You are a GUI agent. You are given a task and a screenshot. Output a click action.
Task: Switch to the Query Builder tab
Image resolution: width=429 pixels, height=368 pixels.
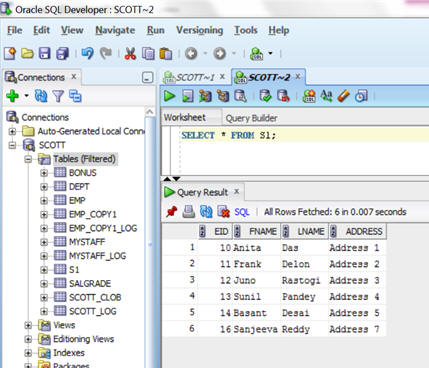[x=251, y=118]
